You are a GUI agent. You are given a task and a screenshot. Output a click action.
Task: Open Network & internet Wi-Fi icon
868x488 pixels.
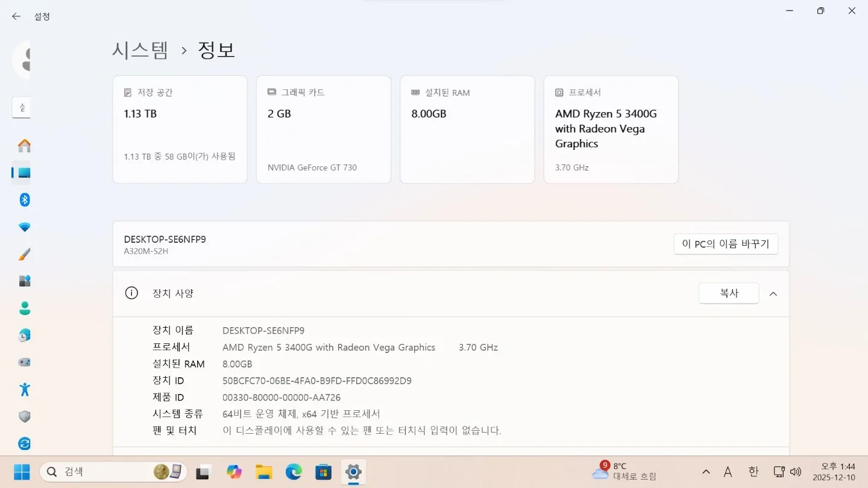coord(25,227)
